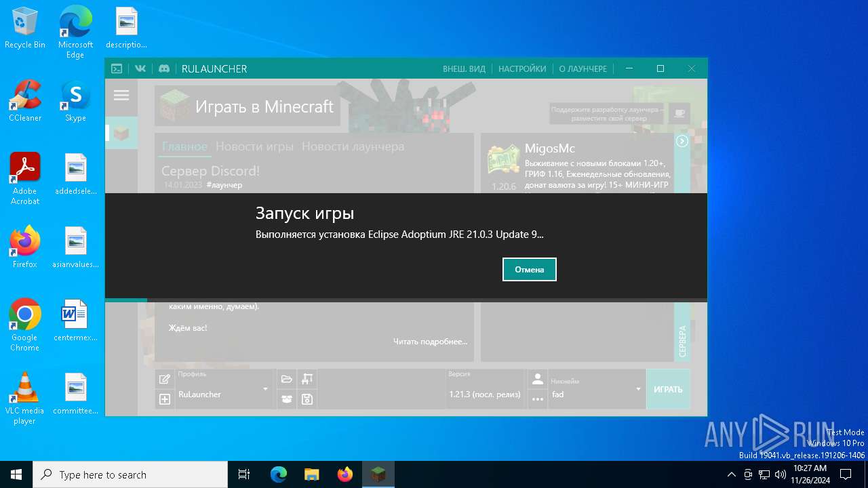Screen dimensions: 868x488
Task: Click the account person icon
Action: tap(537, 379)
